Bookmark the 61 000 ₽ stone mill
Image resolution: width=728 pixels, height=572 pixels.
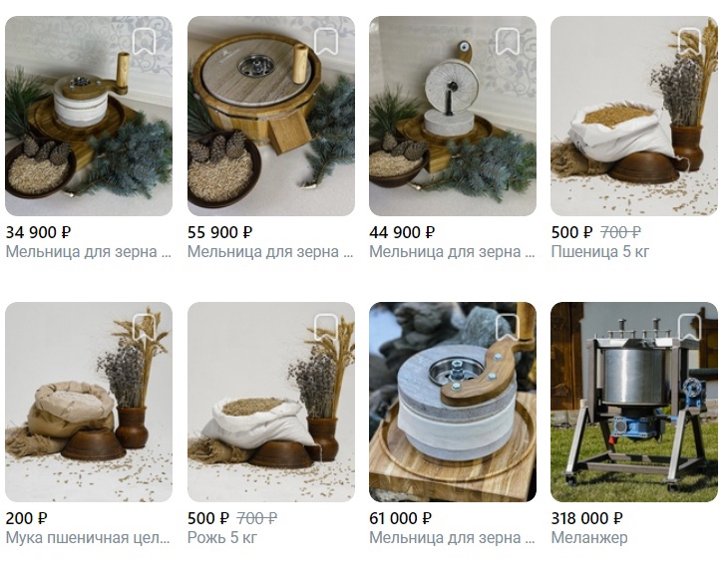(x=508, y=328)
